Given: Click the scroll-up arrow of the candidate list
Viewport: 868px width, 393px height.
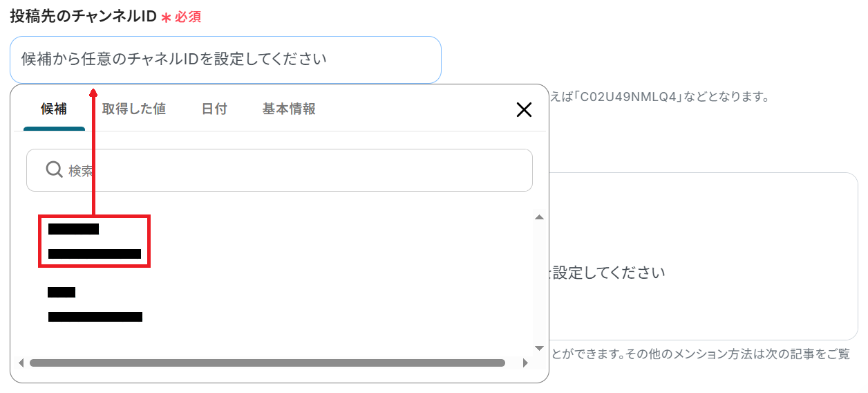Looking at the screenshot, I should click(x=539, y=218).
